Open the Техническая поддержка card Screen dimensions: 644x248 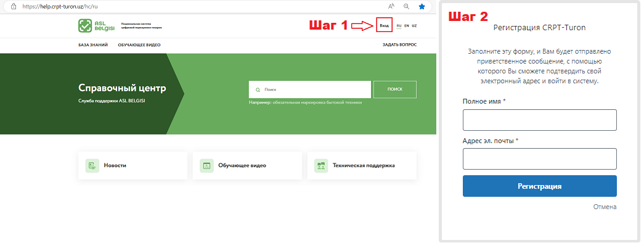point(362,165)
